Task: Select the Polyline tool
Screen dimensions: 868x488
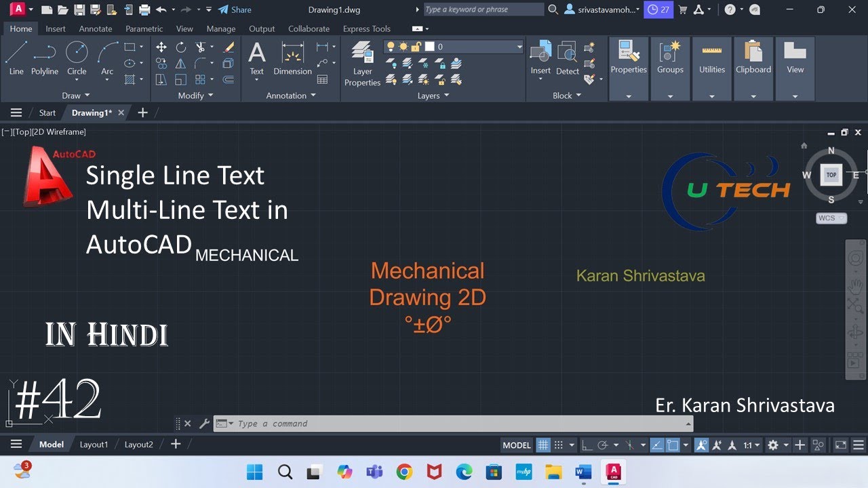Action: (45, 58)
